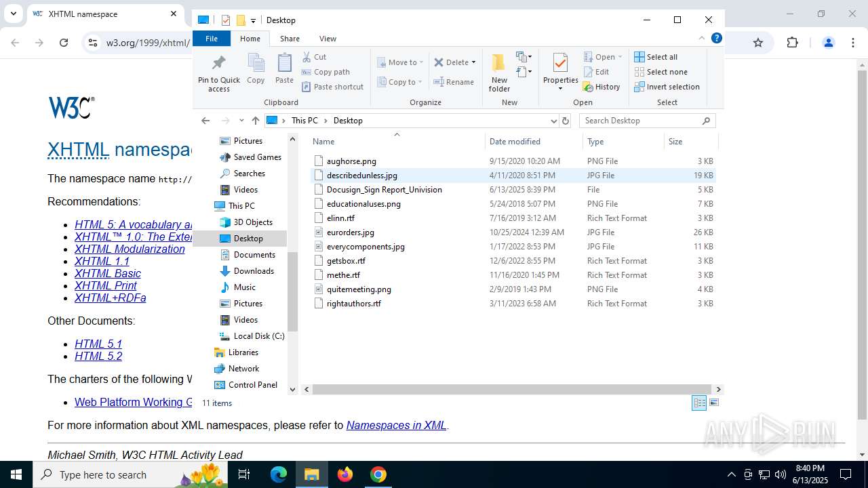Switch to large icons view layout
This screenshot has height=488, width=868.
click(713, 403)
